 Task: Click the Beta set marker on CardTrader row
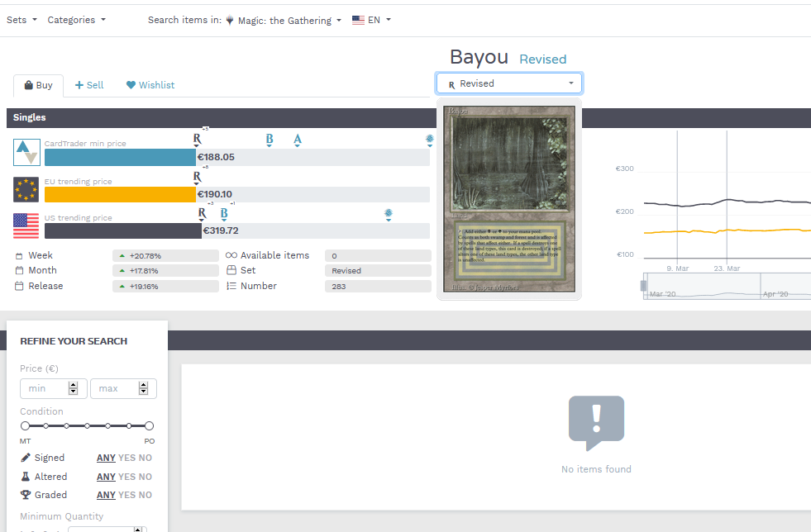[270, 140]
